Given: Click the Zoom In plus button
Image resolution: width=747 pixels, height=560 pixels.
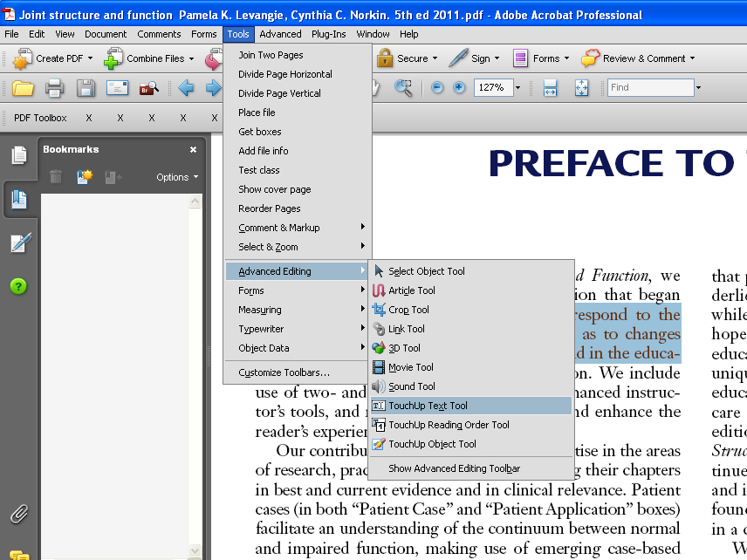Looking at the screenshot, I should pyautogui.click(x=459, y=87).
